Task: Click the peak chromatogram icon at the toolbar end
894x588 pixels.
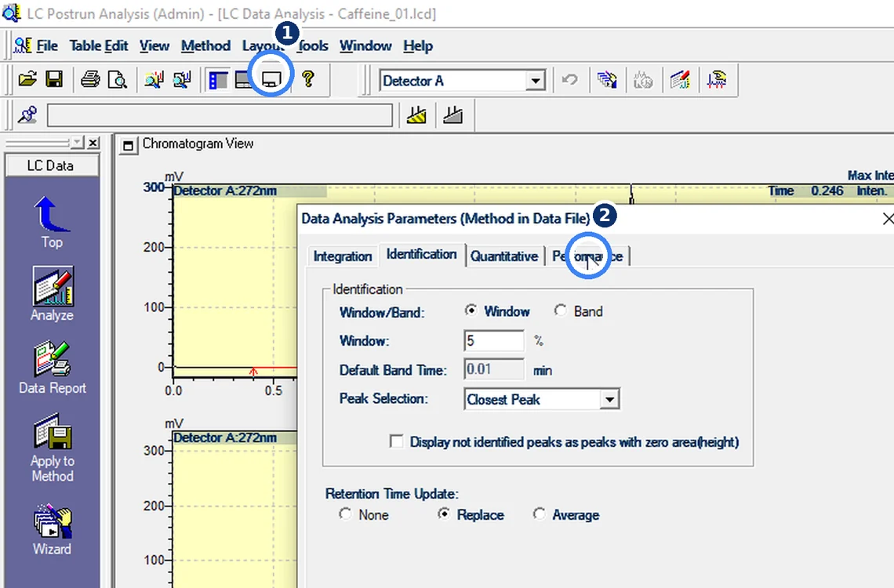Action: click(717, 80)
